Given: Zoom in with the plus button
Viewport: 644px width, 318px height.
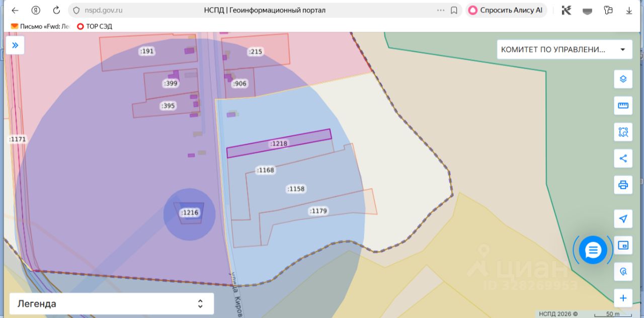Looking at the screenshot, I should coord(623,298).
